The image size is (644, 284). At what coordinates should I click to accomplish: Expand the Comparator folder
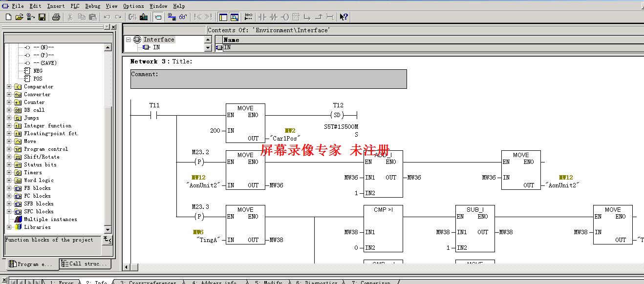pos(9,87)
